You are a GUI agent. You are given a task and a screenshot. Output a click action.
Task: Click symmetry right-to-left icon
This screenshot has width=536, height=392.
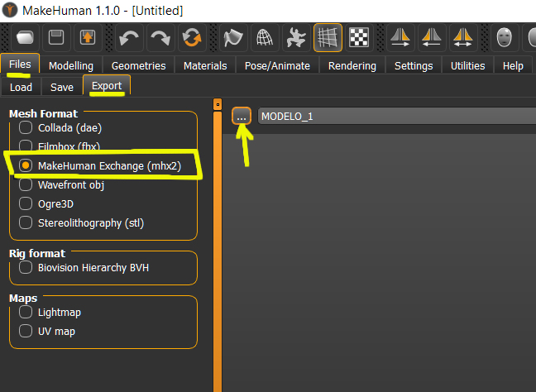pyautogui.click(x=400, y=37)
